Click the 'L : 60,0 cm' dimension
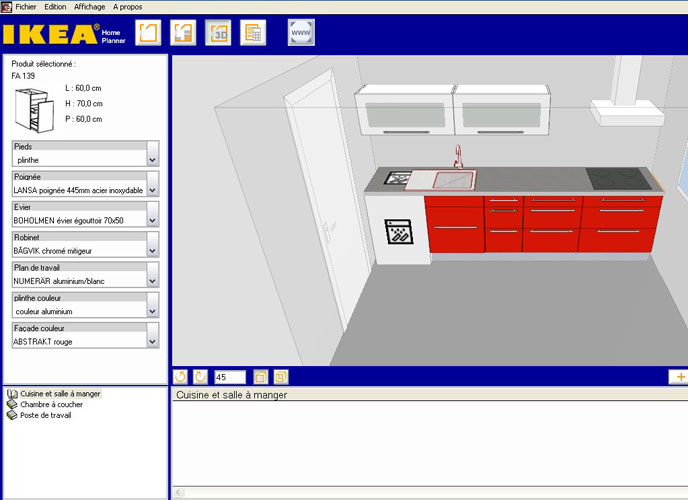 tap(83, 88)
